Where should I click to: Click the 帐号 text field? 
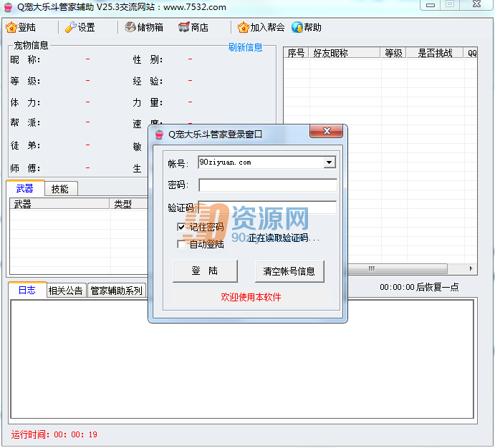click(261, 162)
